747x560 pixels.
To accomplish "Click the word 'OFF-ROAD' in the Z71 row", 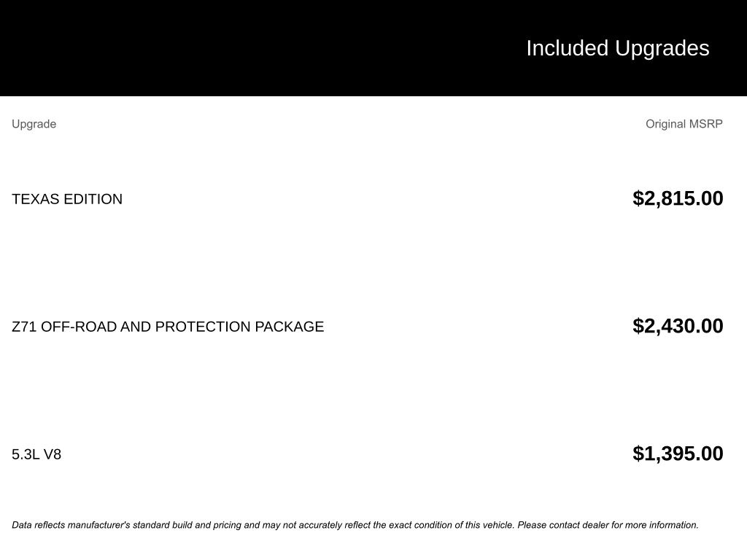I will (79, 327).
